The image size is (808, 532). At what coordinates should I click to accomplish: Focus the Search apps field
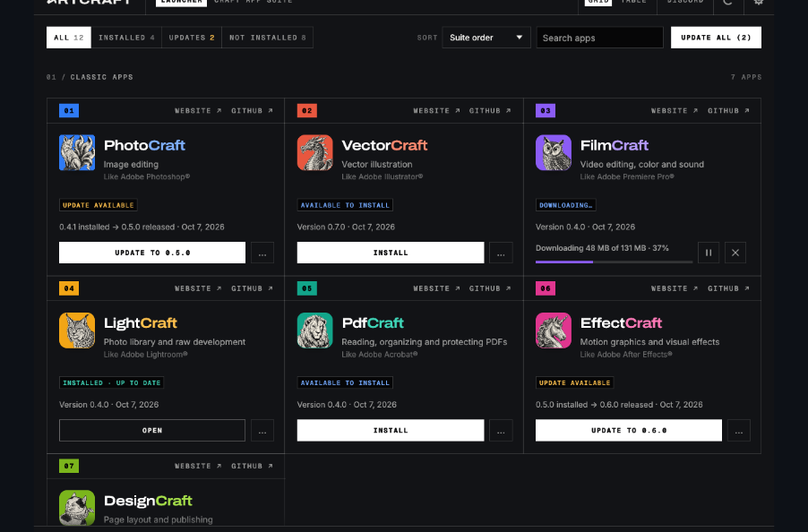600,38
